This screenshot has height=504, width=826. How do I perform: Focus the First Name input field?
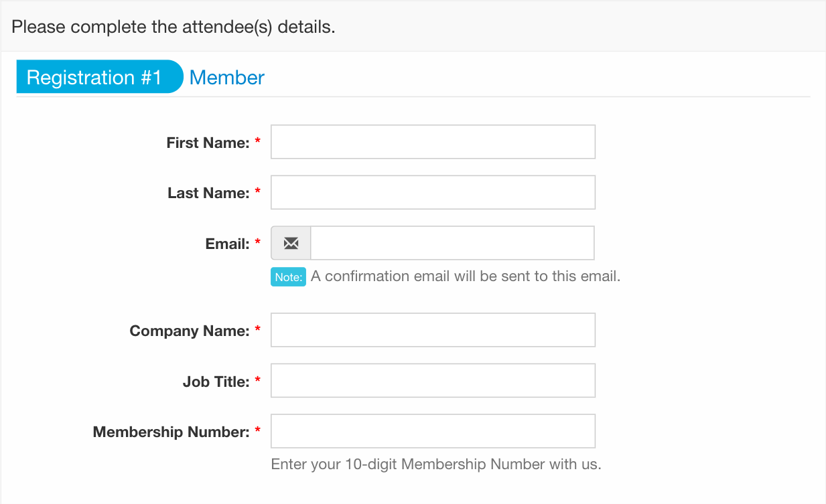point(433,142)
